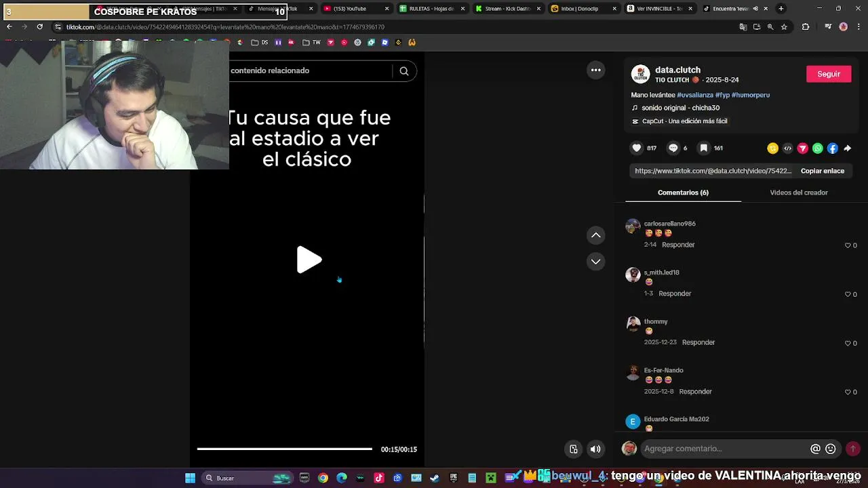The width and height of the screenshot is (868, 488).
Task: Open the CapCut editing link
Action: (x=679, y=121)
